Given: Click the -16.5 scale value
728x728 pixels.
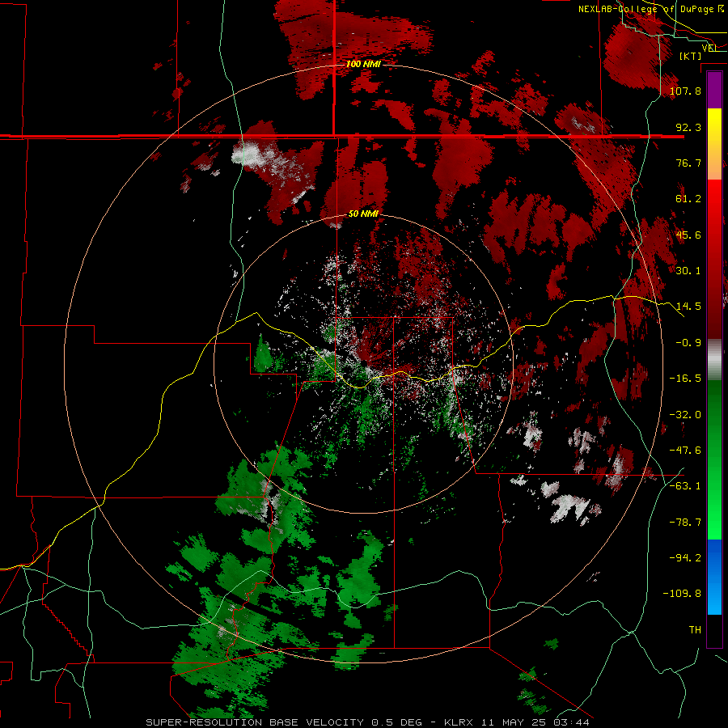Looking at the screenshot, I should point(685,379).
